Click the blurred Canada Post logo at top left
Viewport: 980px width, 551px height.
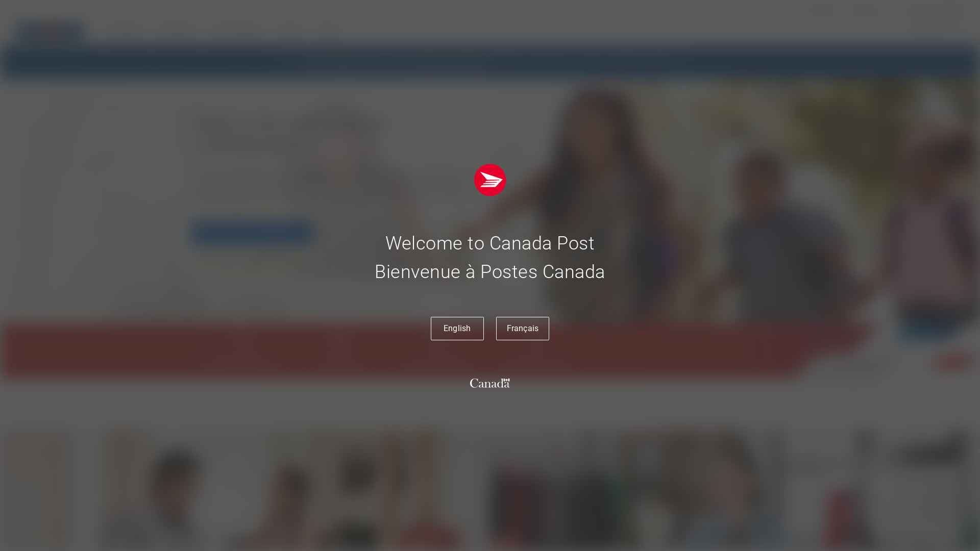pyautogui.click(x=50, y=32)
